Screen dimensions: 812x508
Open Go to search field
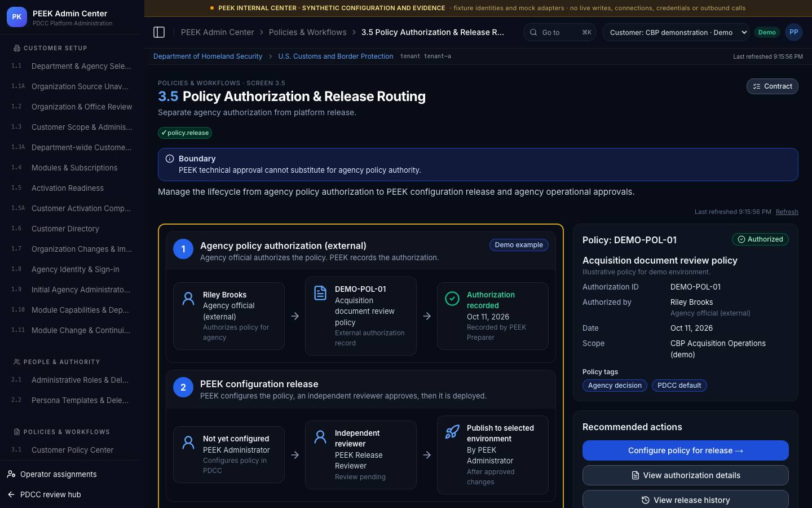559,32
